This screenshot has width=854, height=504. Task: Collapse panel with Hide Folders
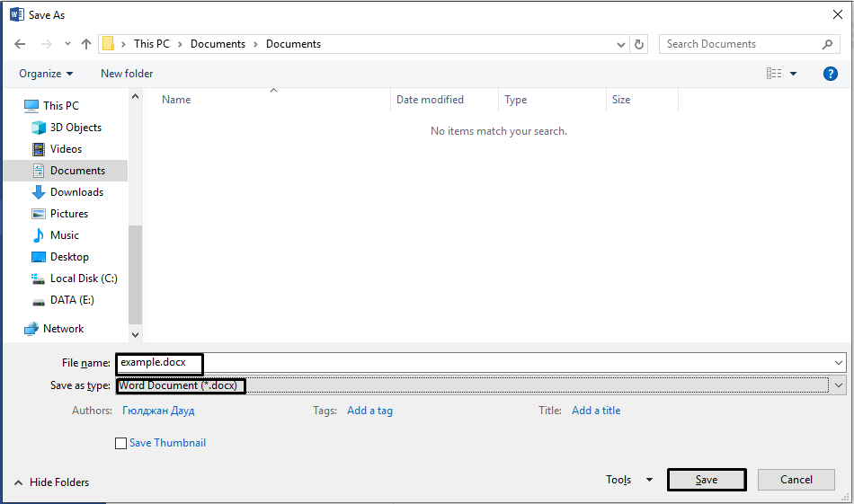(51, 482)
